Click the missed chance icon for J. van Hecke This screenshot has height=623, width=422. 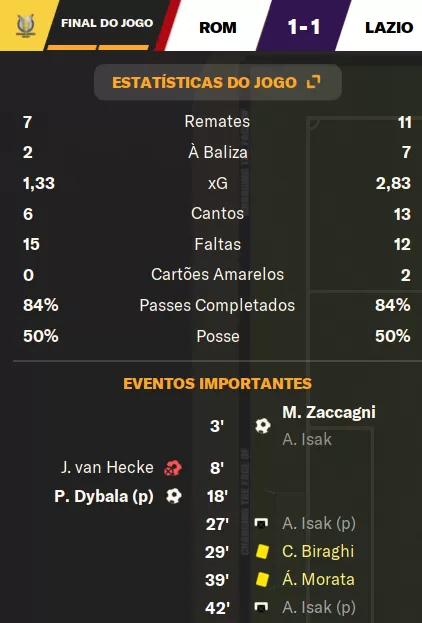pyautogui.click(x=173, y=468)
